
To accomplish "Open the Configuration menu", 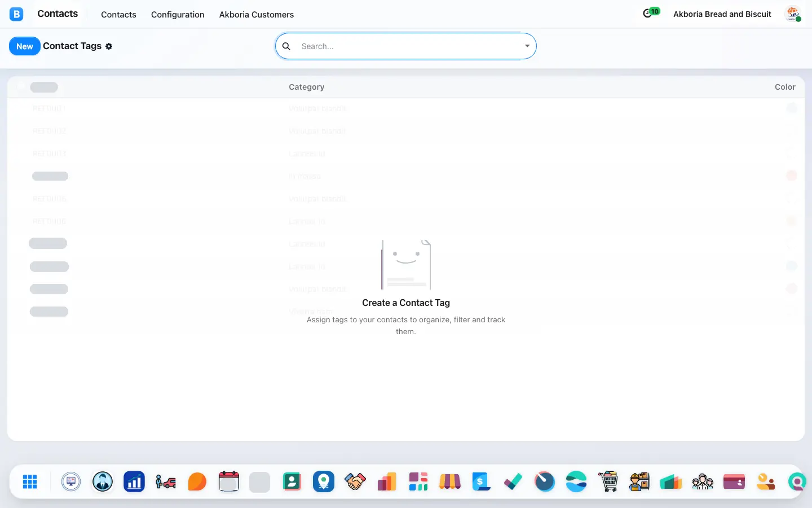I will click(x=178, y=15).
